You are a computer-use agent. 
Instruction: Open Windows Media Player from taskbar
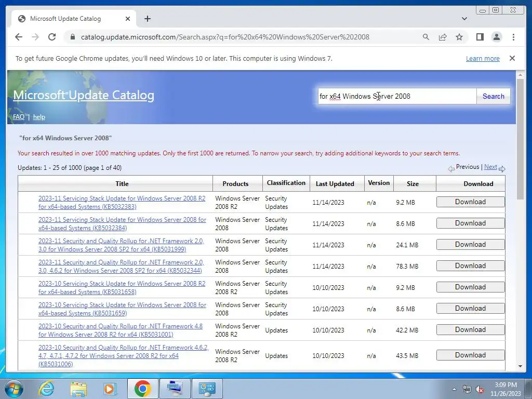(x=110, y=389)
